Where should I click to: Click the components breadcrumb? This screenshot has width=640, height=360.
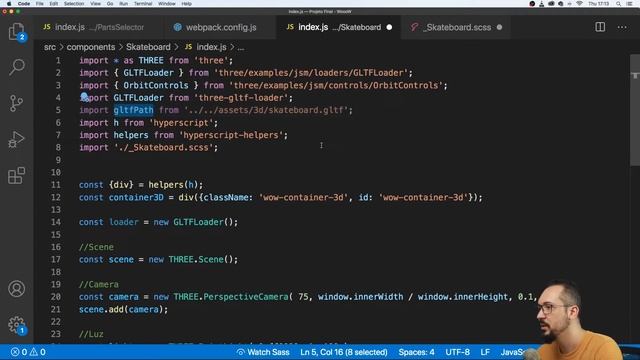91,47
